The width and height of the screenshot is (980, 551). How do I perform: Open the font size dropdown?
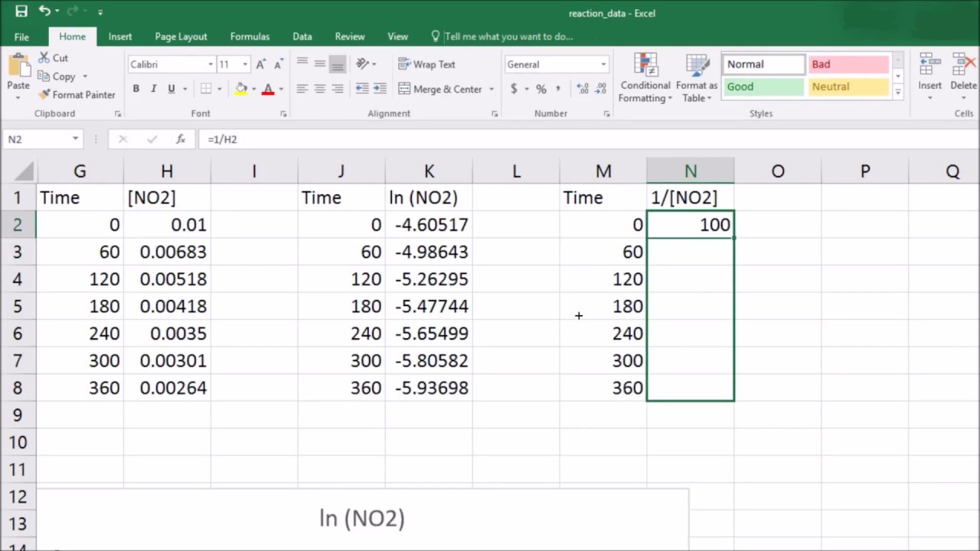(x=245, y=64)
